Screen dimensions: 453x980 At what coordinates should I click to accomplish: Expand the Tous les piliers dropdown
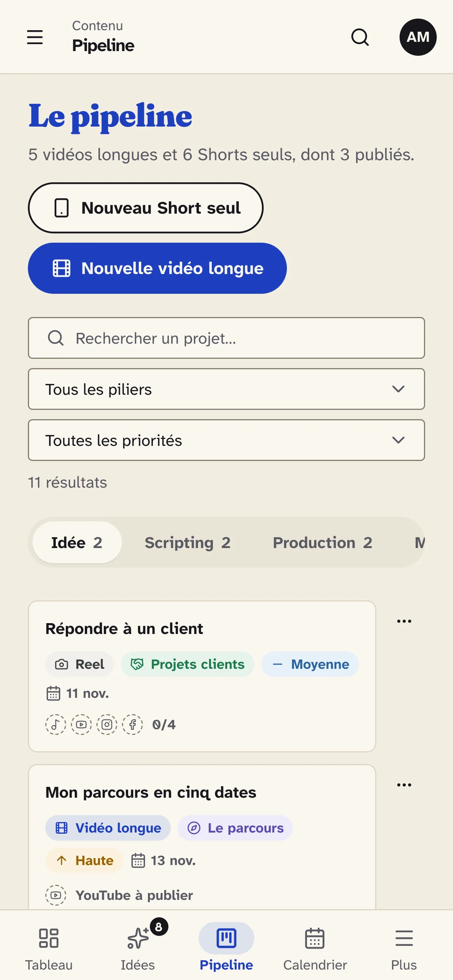(226, 389)
